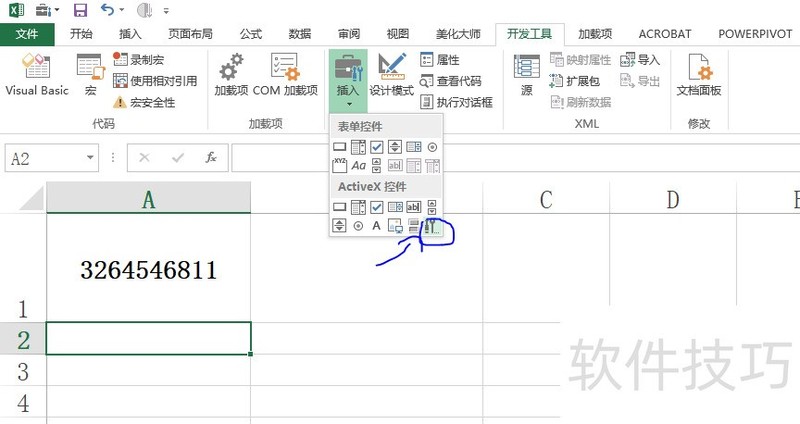Expand the Name Box dropdown arrow
This screenshot has width=800, height=424.
point(90,157)
